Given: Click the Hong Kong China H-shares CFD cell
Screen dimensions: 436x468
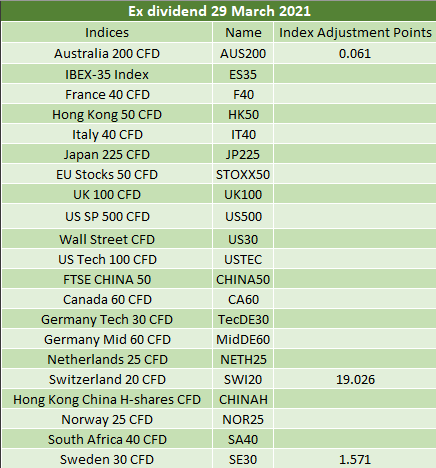Looking at the screenshot, I should pos(107,399).
